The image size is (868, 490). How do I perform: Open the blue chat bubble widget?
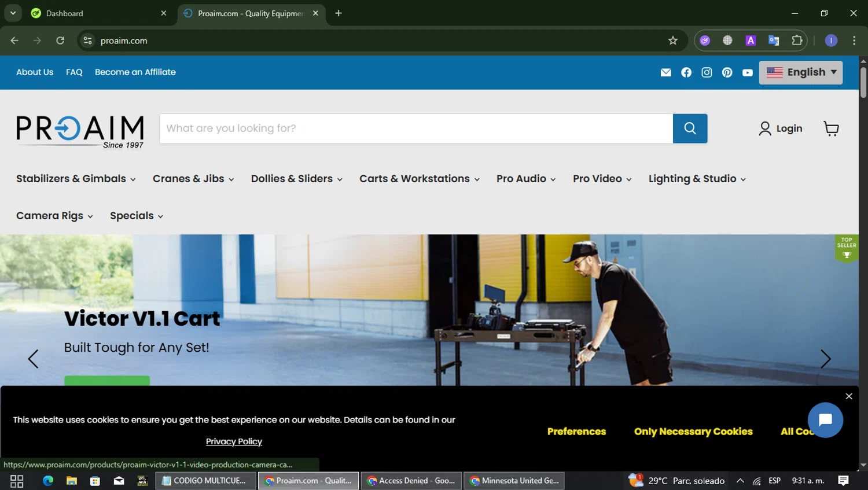coord(825,420)
